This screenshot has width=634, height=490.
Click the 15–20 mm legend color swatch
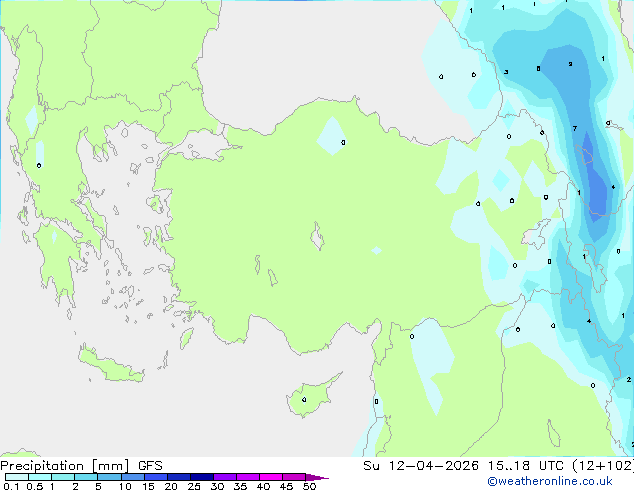[156, 477]
